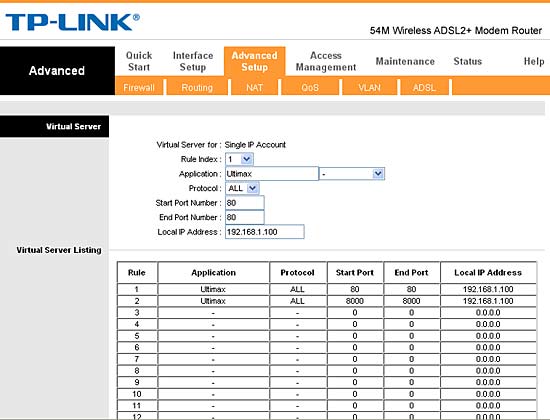The image size is (550, 420).
Task: Click the Start Port Number field
Action: (x=244, y=203)
